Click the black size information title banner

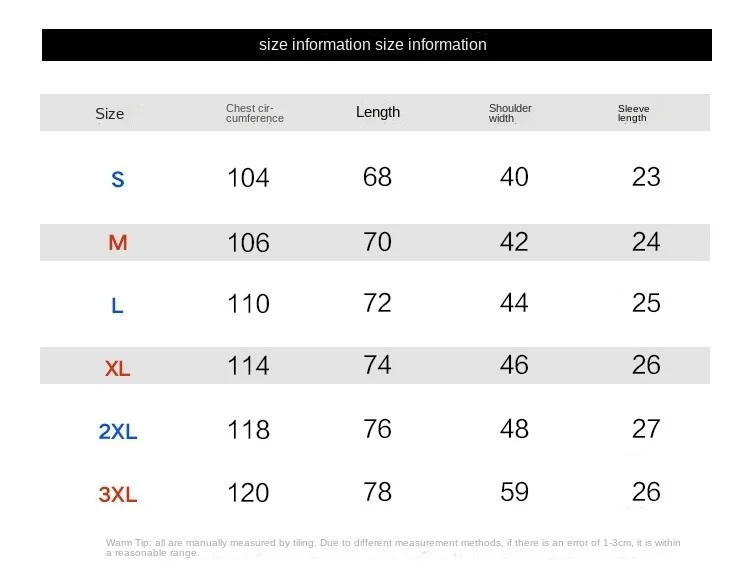tap(375, 45)
